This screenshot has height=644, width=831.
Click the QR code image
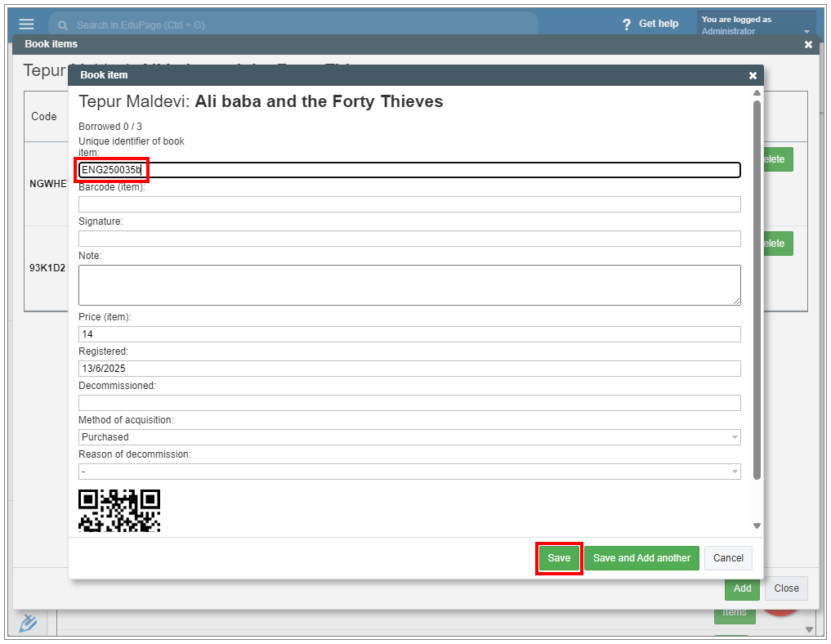(x=119, y=510)
